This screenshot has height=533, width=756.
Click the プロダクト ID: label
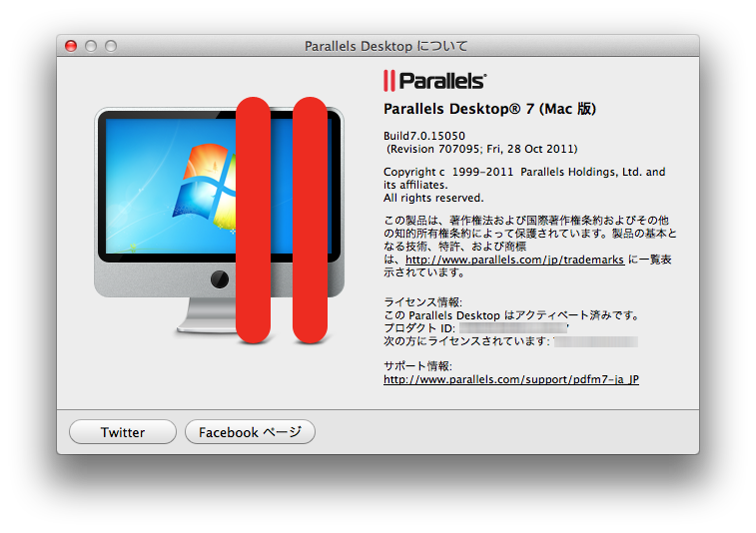[419, 328]
